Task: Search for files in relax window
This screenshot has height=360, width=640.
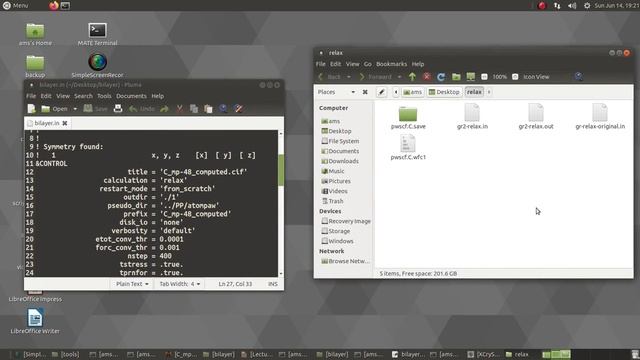Action: pos(578,77)
